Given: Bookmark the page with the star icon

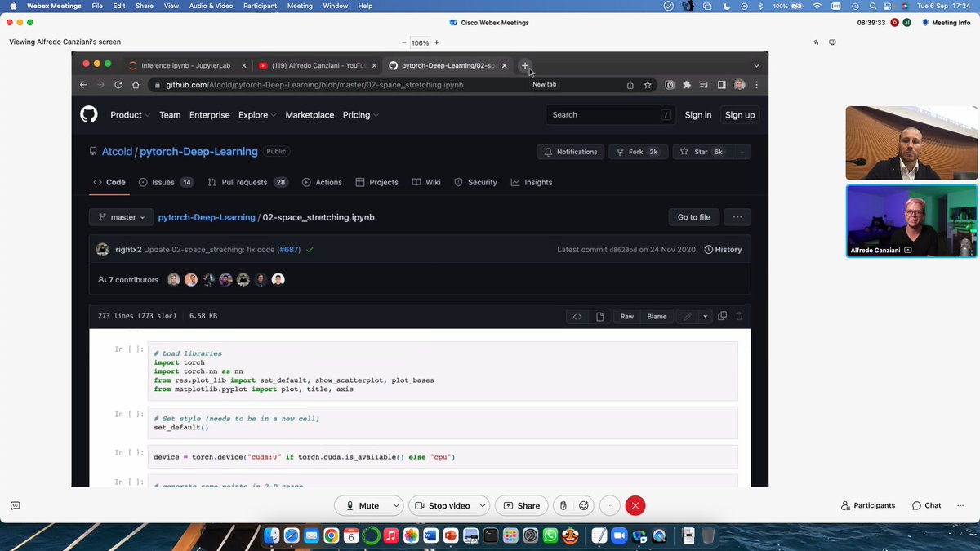Looking at the screenshot, I should [648, 85].
